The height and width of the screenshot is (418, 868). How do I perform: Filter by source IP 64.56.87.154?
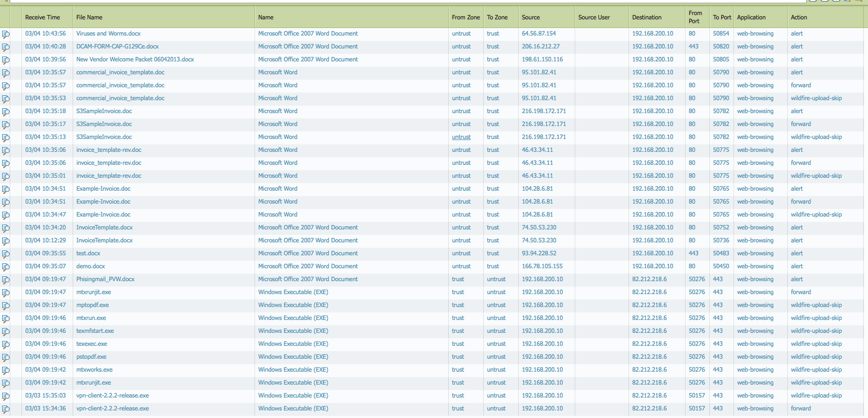[539, 33]
